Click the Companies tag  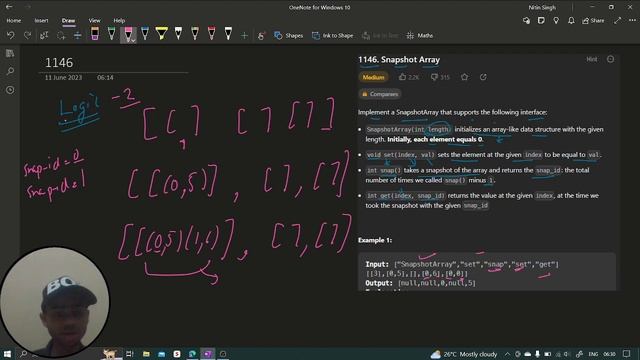[x=380, y=94]
